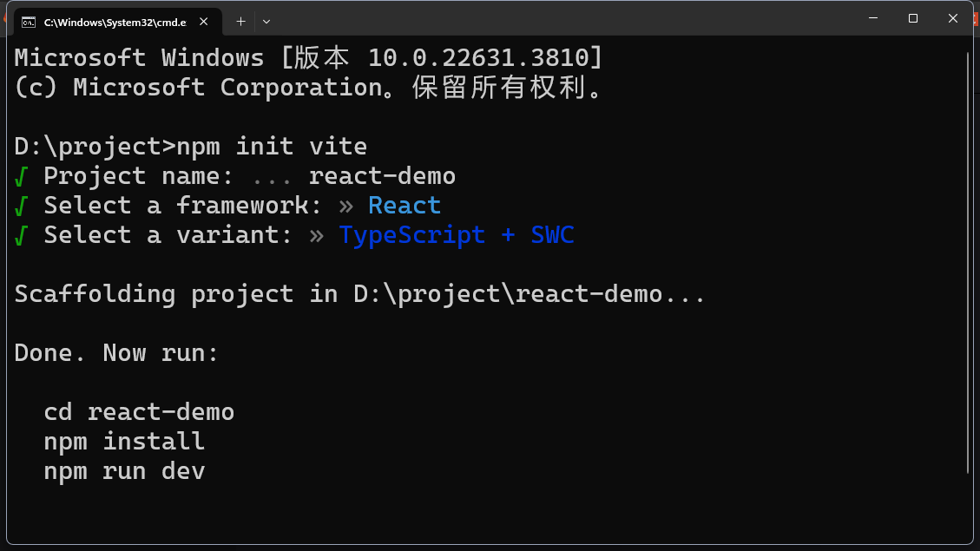Click the npm init vite command text

click(x=272, y=147)
